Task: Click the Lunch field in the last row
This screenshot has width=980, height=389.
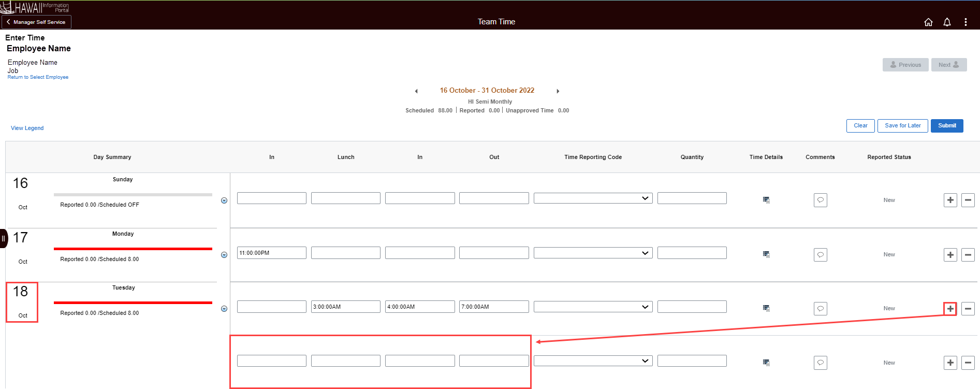Action: 346,361
